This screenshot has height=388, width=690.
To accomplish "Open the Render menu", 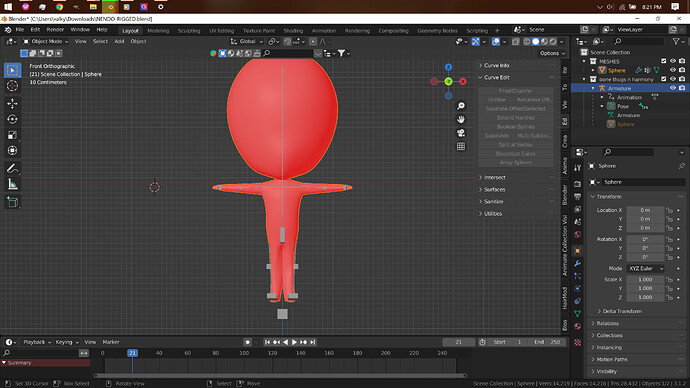I will [x=55, y=29].
